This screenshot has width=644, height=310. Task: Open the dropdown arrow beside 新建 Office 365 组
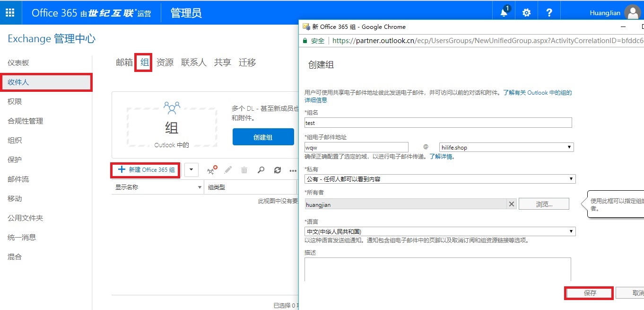tap(191, 170)
